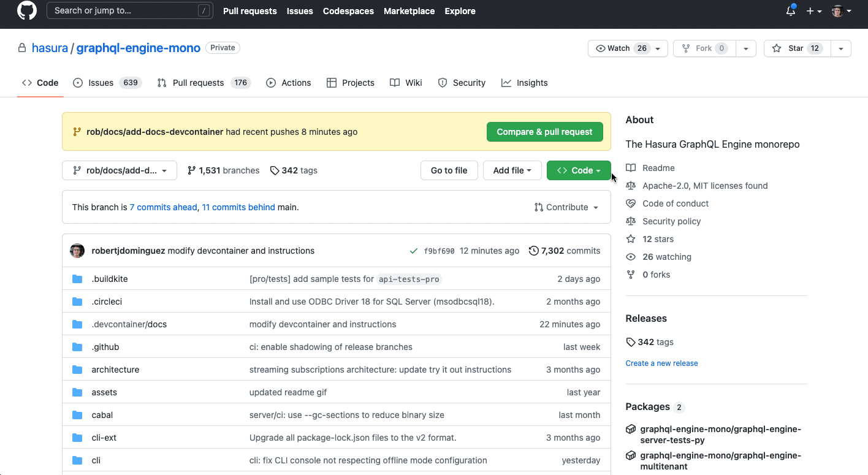View the Security policy

671,221
